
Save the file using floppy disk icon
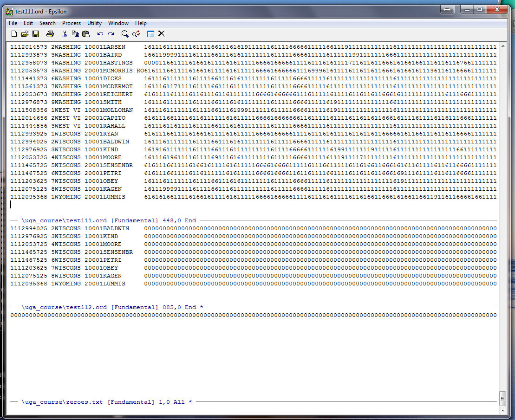36,34
